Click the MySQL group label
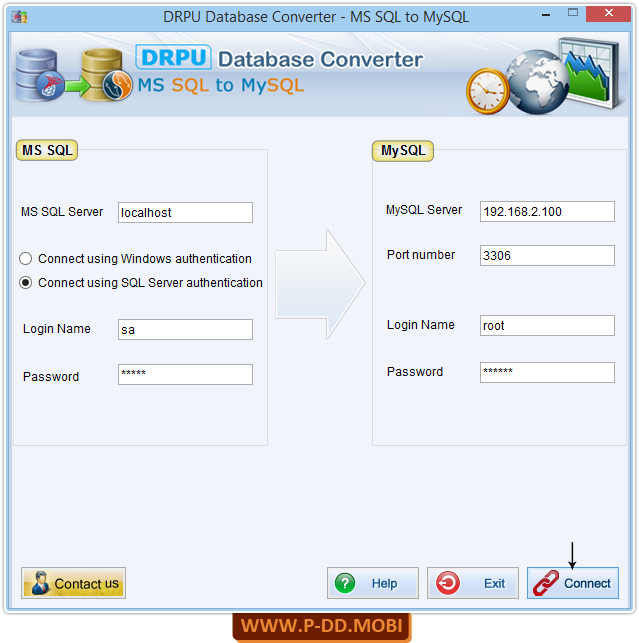The height and width of the screenshot is (643, 639). point(403,150)
